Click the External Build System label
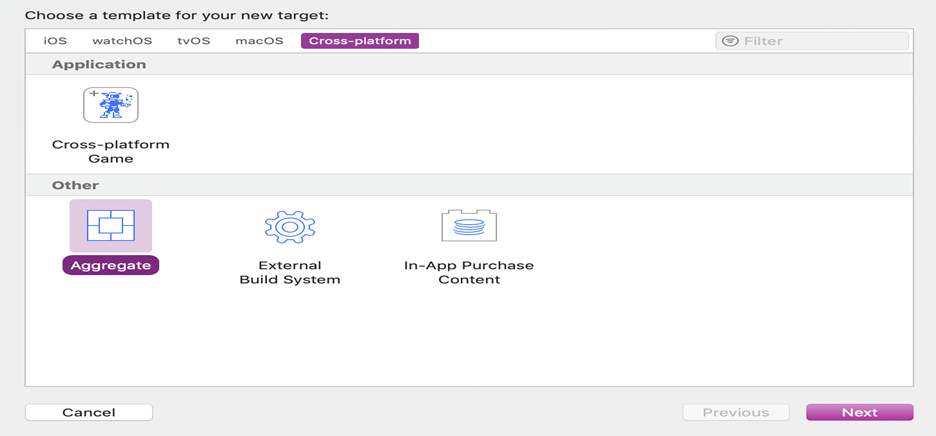Viewport: 936px width, 436px height. pos(290,272)
